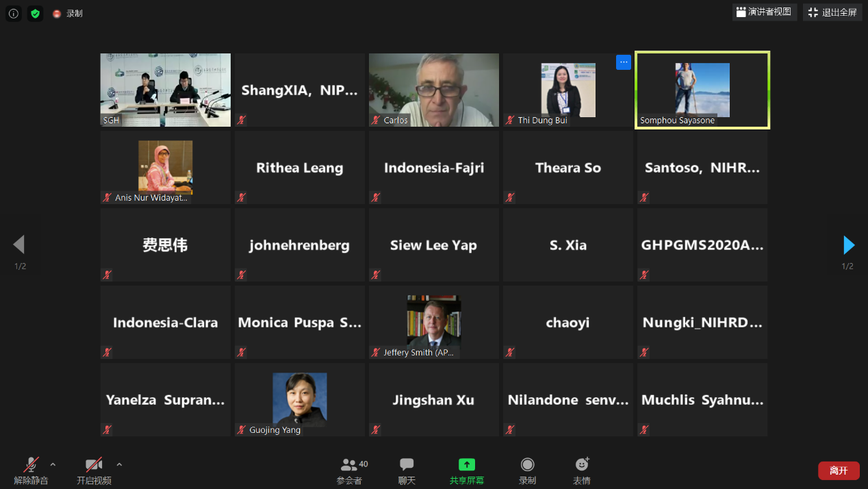Expand video options arrow beside camera
Viewport: 868px width, 489px height.
point(119,464)
